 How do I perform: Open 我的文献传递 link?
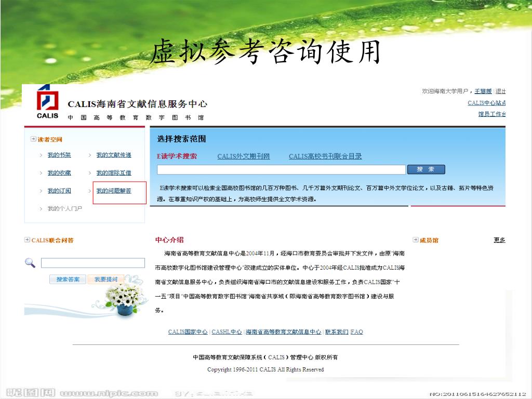(x=114, y=155)
